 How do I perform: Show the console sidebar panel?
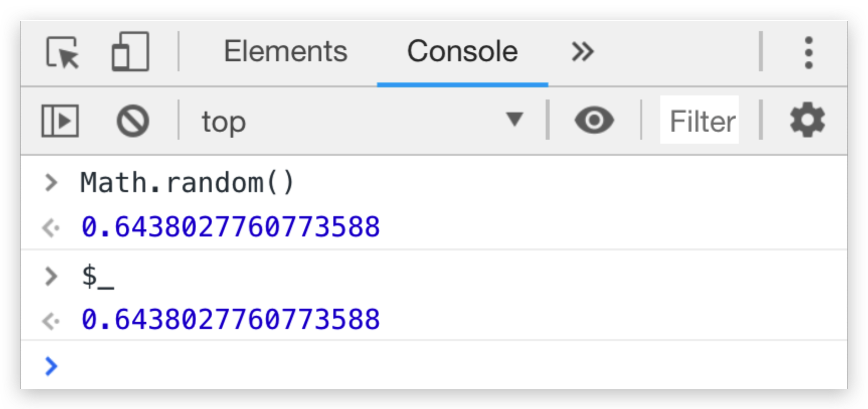60,121
